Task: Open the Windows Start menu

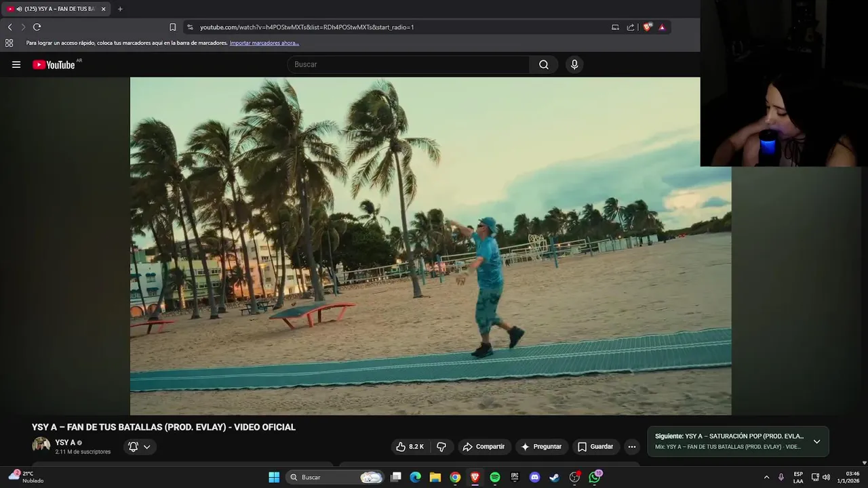Action: tap(274, 477)
